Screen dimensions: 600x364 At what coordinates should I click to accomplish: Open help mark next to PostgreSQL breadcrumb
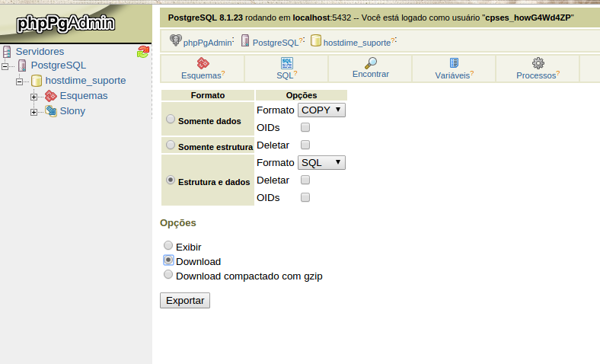click(301, 40)
